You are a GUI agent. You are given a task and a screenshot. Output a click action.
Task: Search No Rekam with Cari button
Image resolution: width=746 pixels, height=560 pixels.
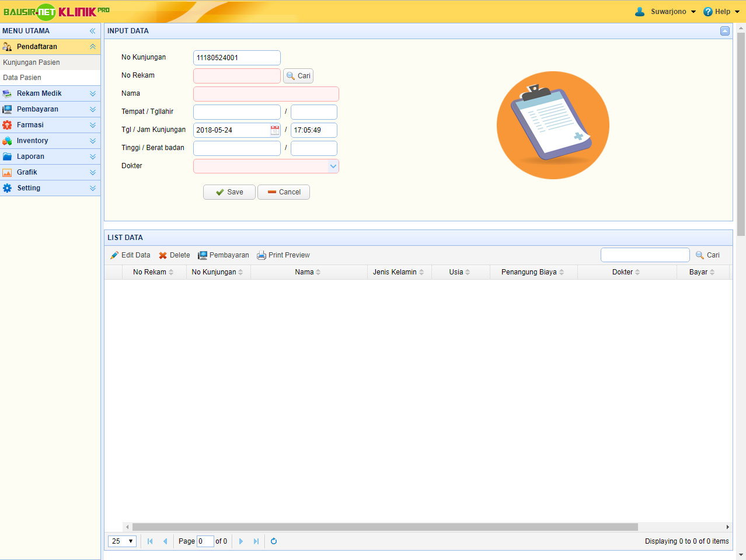[x=298, y=76]
